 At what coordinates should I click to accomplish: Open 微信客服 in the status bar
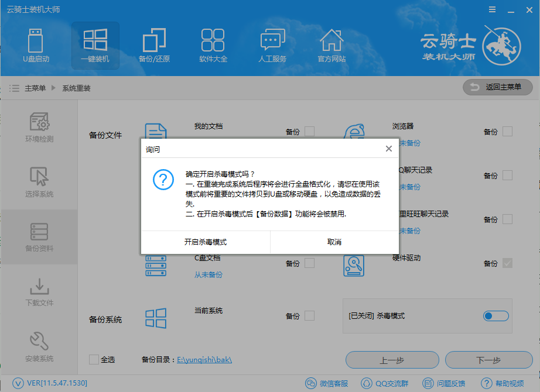pos(326,383)
